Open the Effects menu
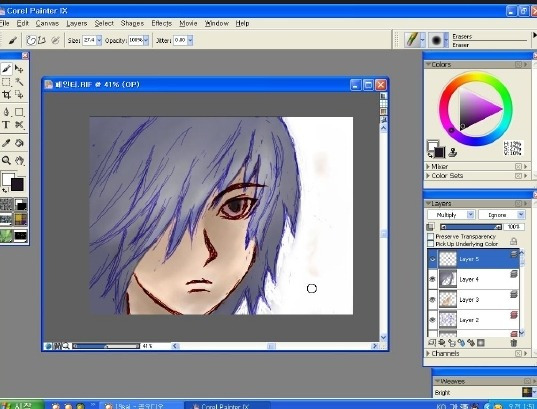537x409 pixels. coord(162,23)
